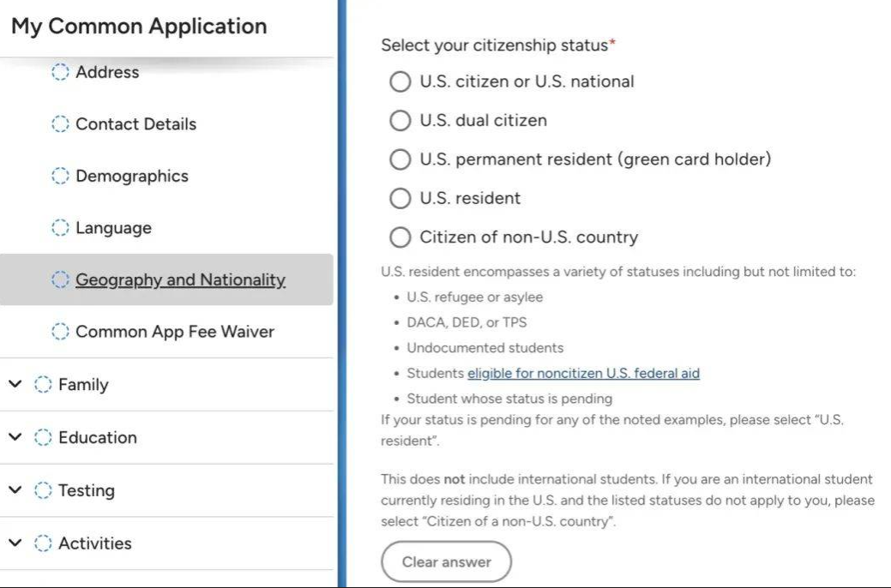Click the Address progress circle icon
891x588 pixels.
tap(60, 72)
